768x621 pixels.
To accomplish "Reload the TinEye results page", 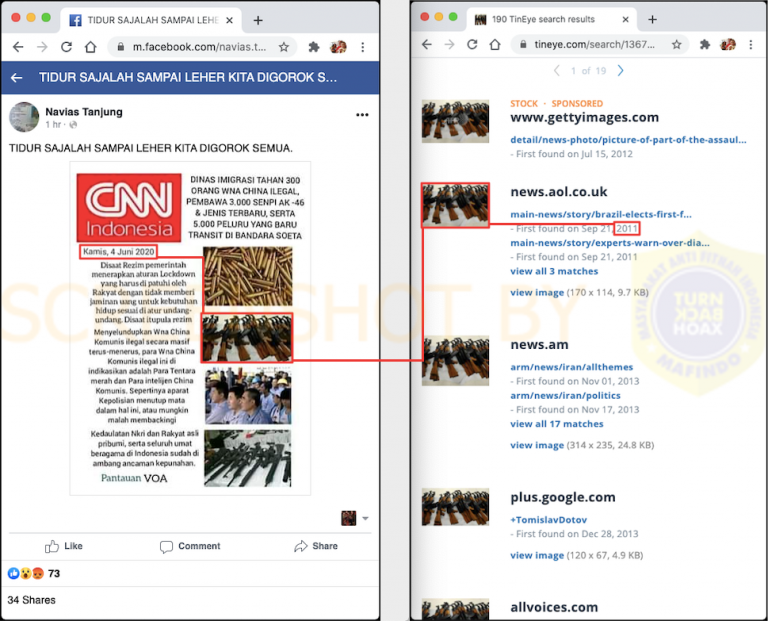I will click(x=472, y=45).
